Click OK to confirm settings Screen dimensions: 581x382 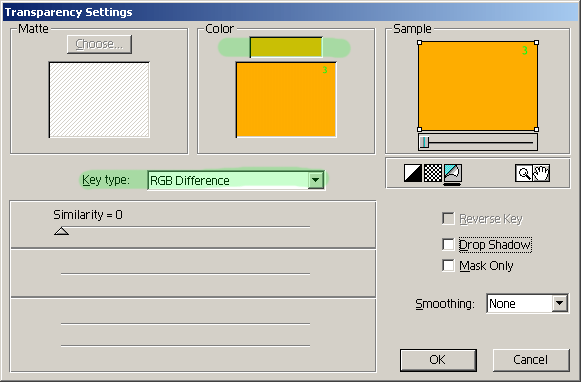coord(438,360)
